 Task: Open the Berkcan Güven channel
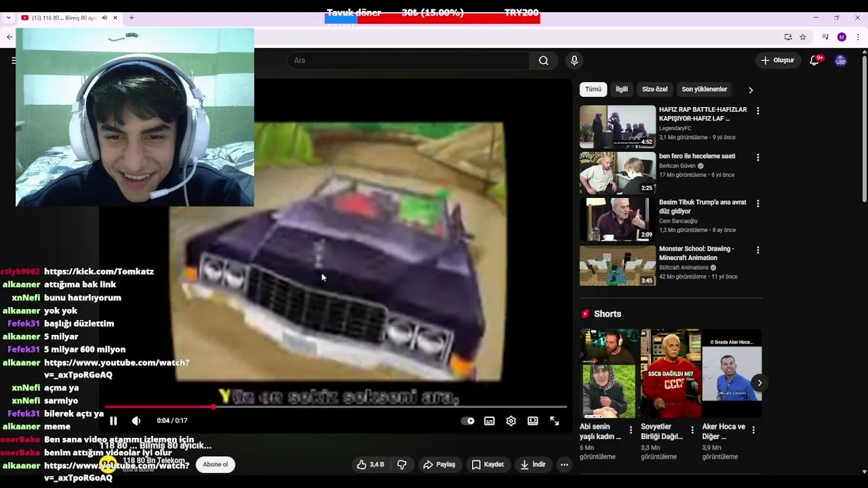pos(677,166)
